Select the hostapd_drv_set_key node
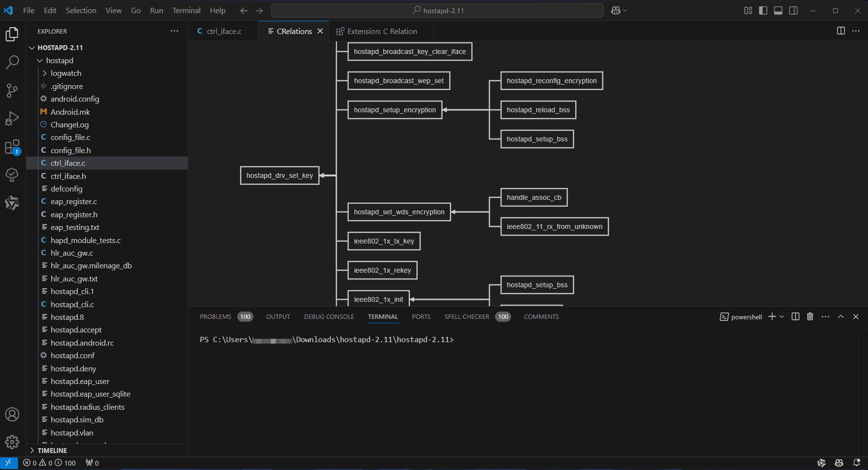This screenshot has width=868, height=470. coord(280,175)
